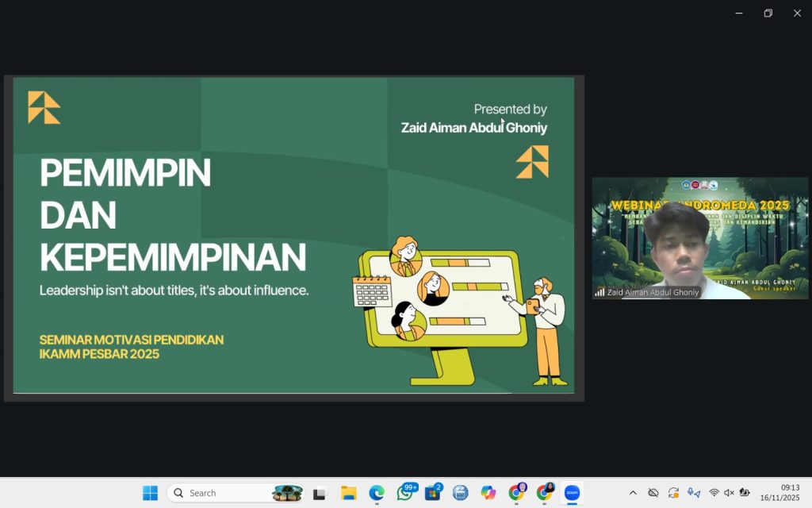Open Microsoft Store in the taskbar
This screenshot has width=812, height=508.
pos(433,493)
